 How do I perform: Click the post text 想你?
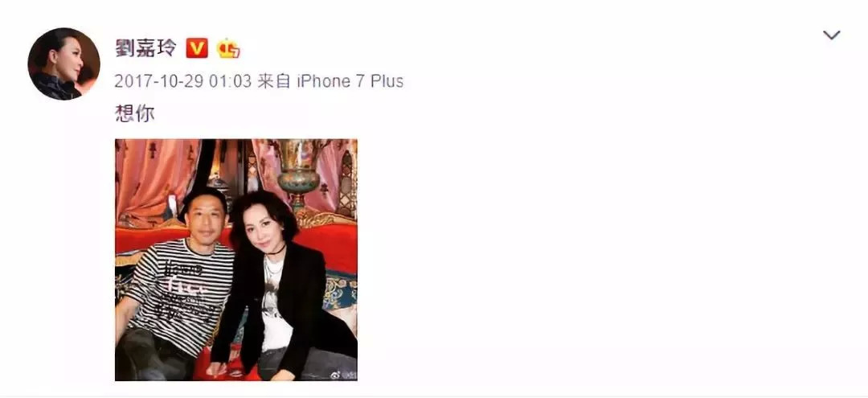(134, 113)
